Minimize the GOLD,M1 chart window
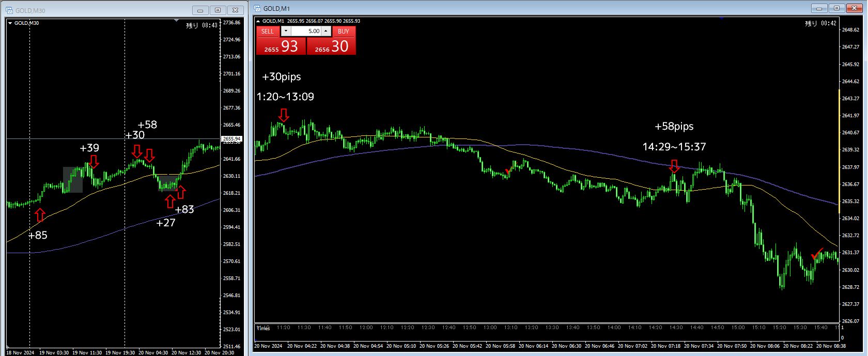The width and height of the screenshot is (868, 356). 819,8
